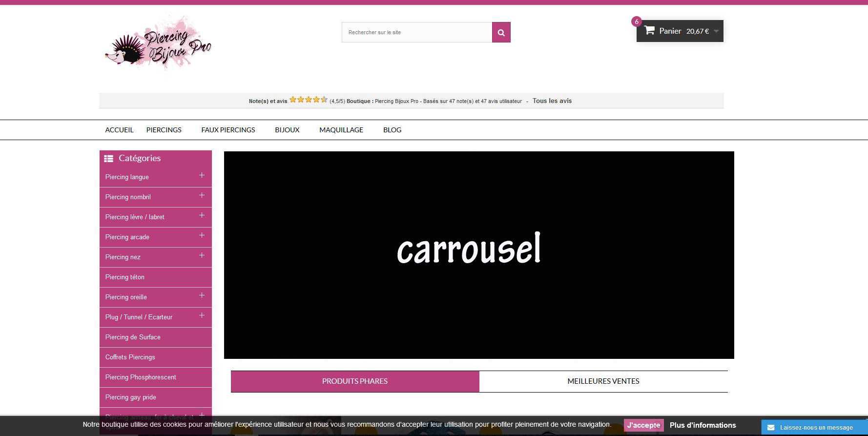868x436 pixels.
Task: Open Plug / Tunnel / Ecarteur category
Action: (139, 317)
